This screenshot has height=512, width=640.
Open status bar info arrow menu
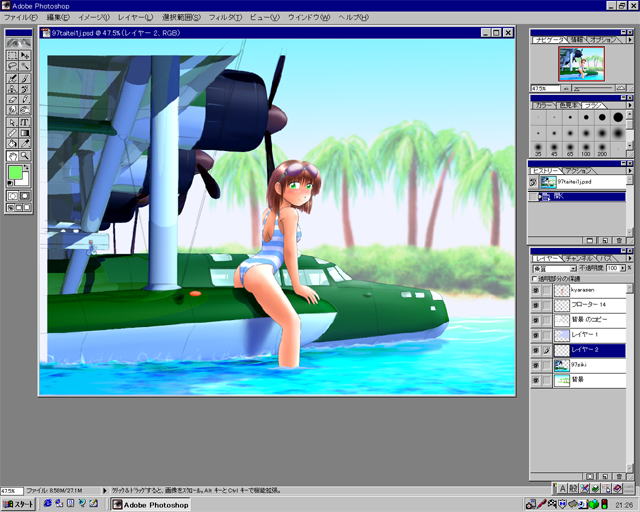pyautogui.click(x=104, y=490)
